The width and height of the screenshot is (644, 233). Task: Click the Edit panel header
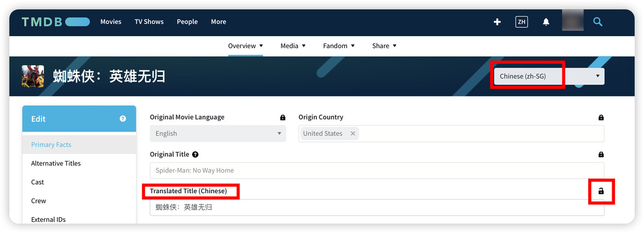[79, 119]
